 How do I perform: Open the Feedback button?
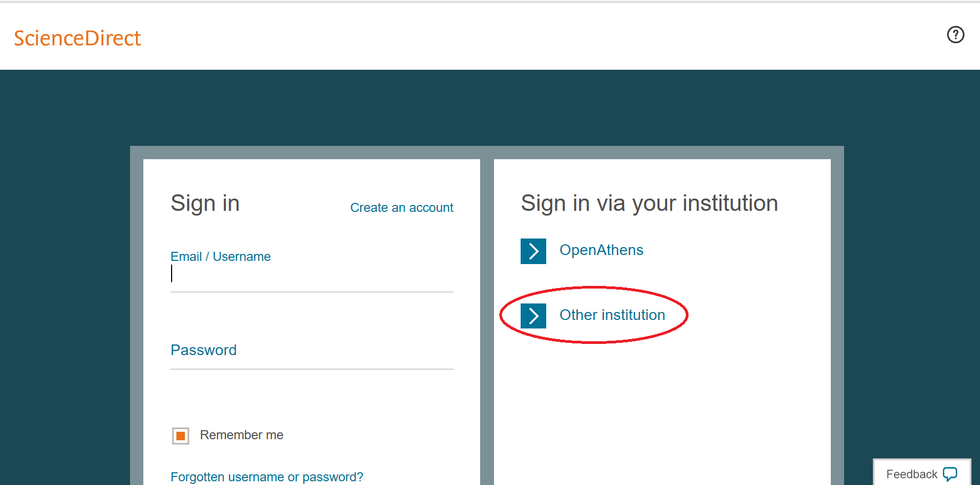click(922, 473)
